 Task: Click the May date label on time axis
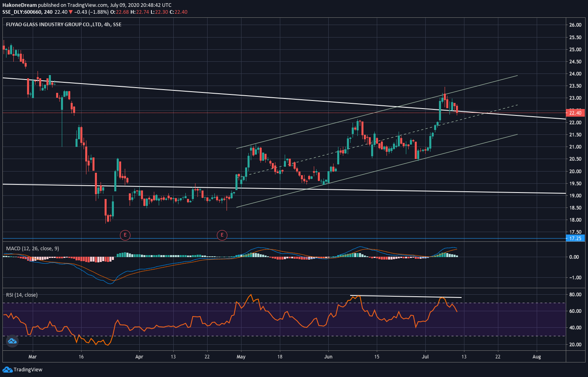tap(241, 356)
